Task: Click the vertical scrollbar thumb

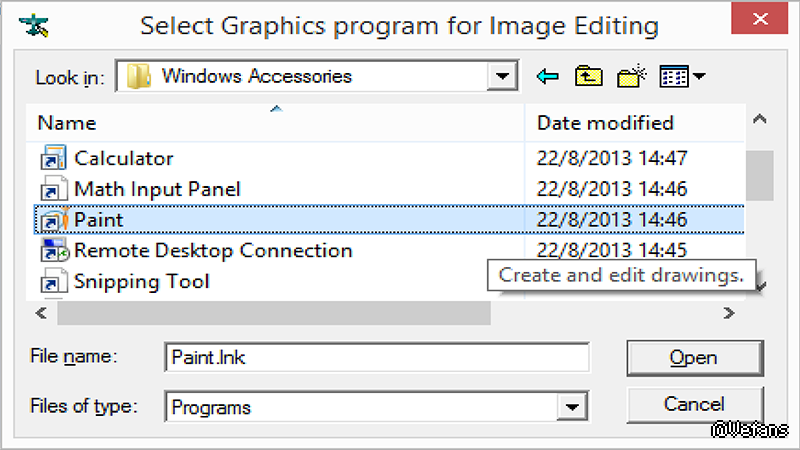Action: point(760,175)
